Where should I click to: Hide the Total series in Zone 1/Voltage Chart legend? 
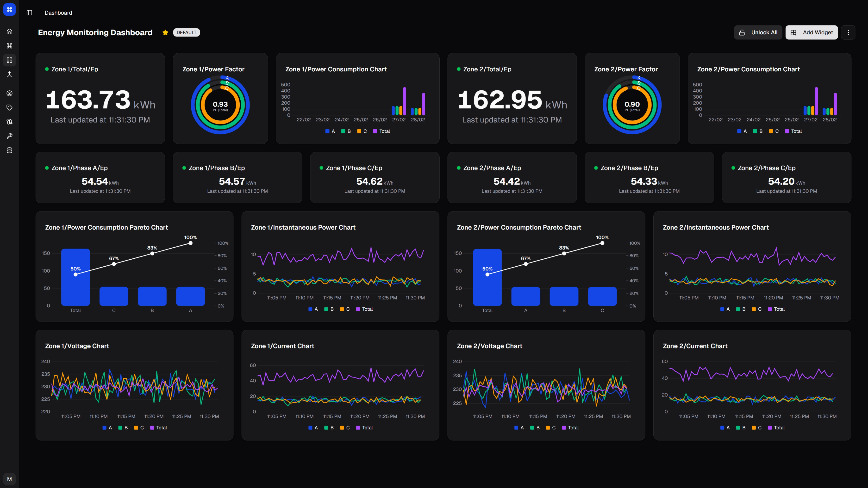(159, 427)
